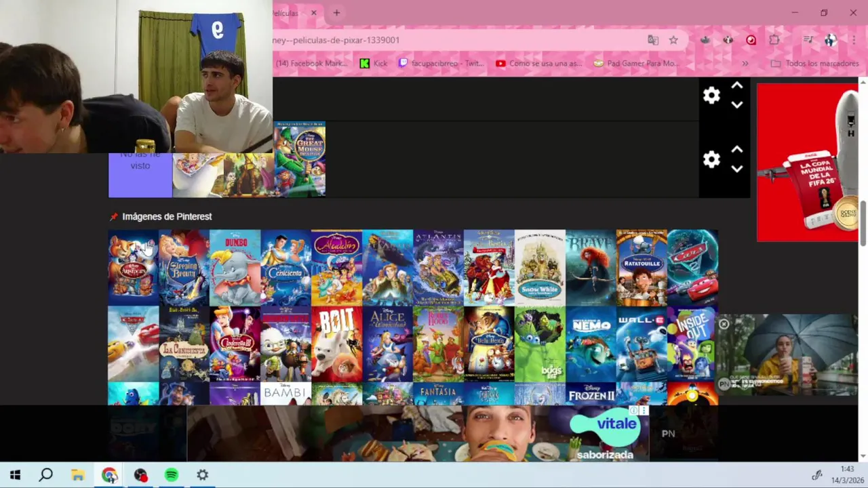Click the red circular extension icon
This screenshot has width=868, height=488.
click(751, 40)
